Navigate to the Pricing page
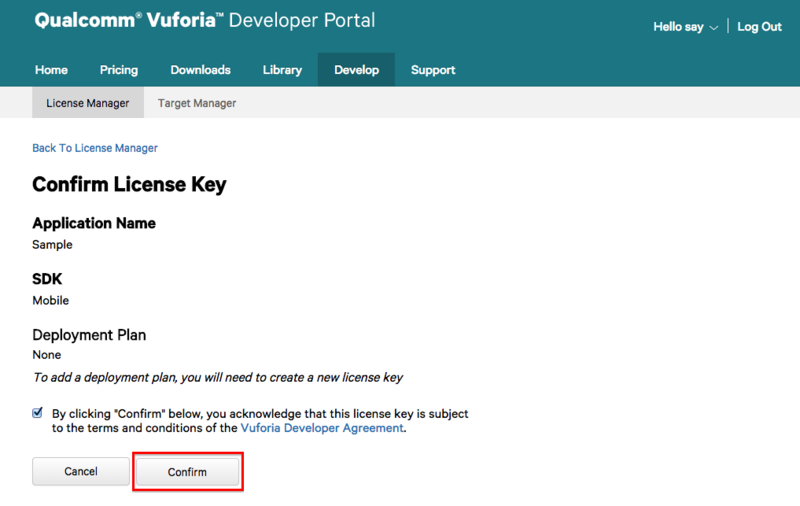Image resolution: width=800 pixels, height=506 pixels. click(x=119, y=70)
